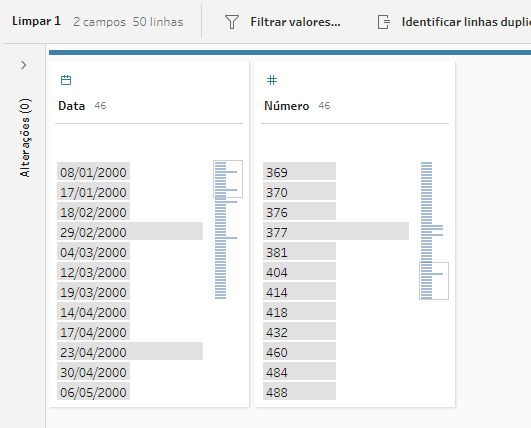
Task: Click the filter funnel icon
Action: coord(232,22)
